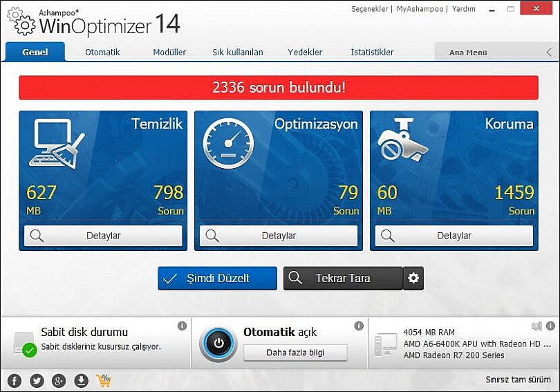This screenshot has width=560, height=392.
Task: Show info icon for Otomatik açık panel
Action: pyautogui.click(x=359, y=326)
